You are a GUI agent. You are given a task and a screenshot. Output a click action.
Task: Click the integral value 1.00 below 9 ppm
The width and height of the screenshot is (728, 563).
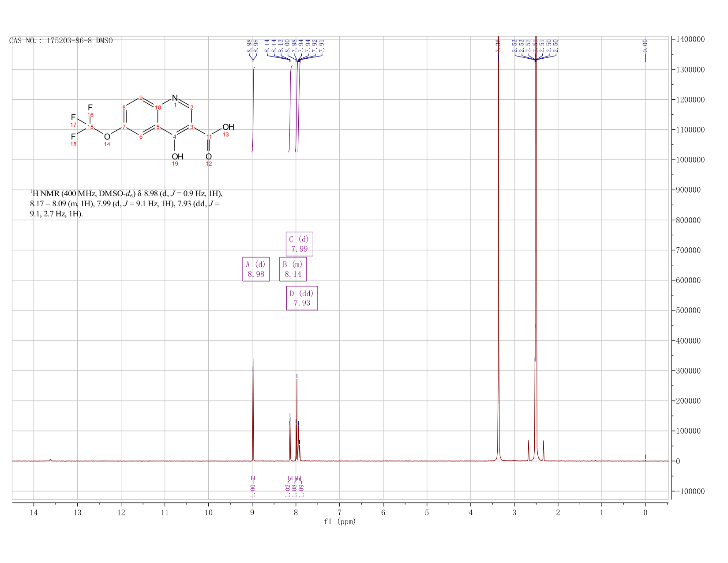[x=253, y=490]
